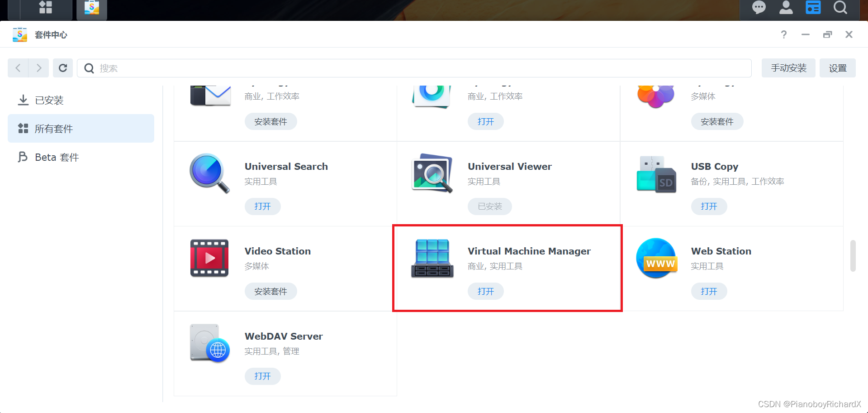Open Virtual Machine Manager with 打开
Image resolution: width=868 pixels, height=413 pixels.
click(x=486, y=291)
